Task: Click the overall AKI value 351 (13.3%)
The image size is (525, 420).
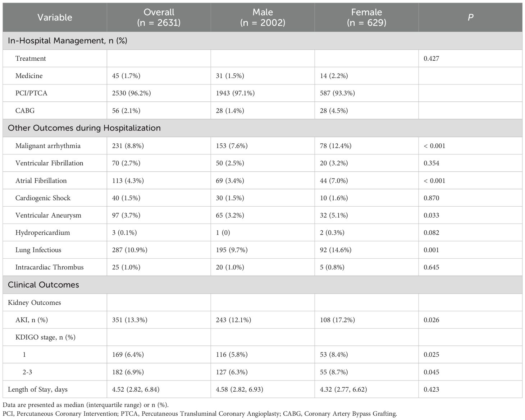Action: pos(129,320)
